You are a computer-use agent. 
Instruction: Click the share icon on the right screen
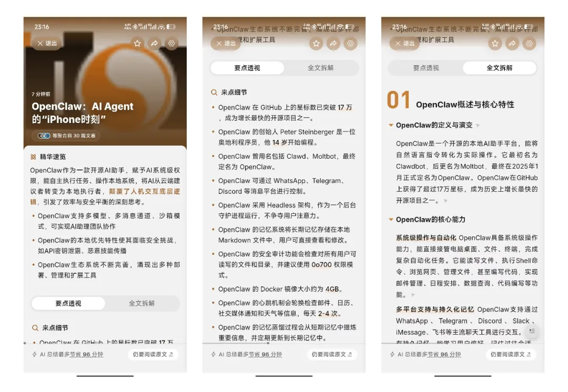512,44
